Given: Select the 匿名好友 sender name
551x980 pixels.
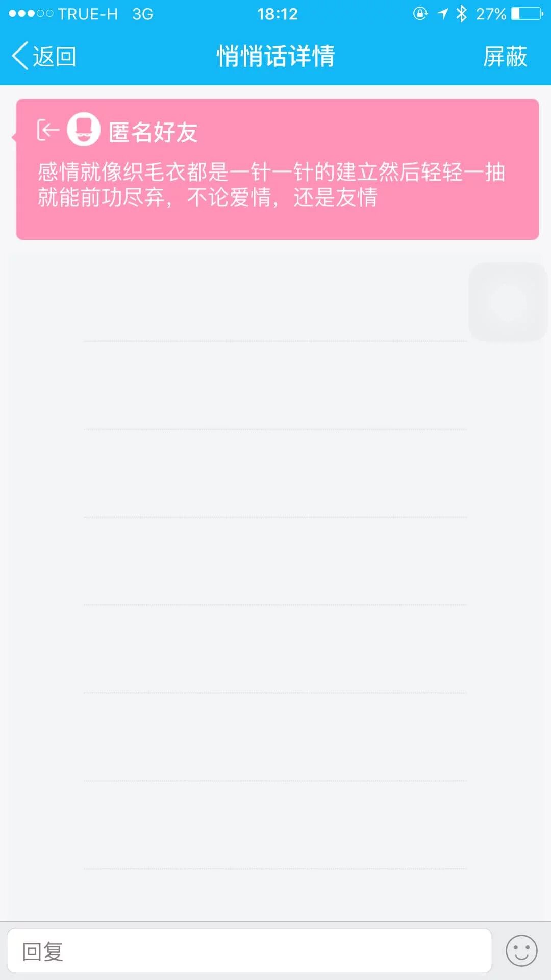Looking at the screenshot, I should (x=153, y=132).
